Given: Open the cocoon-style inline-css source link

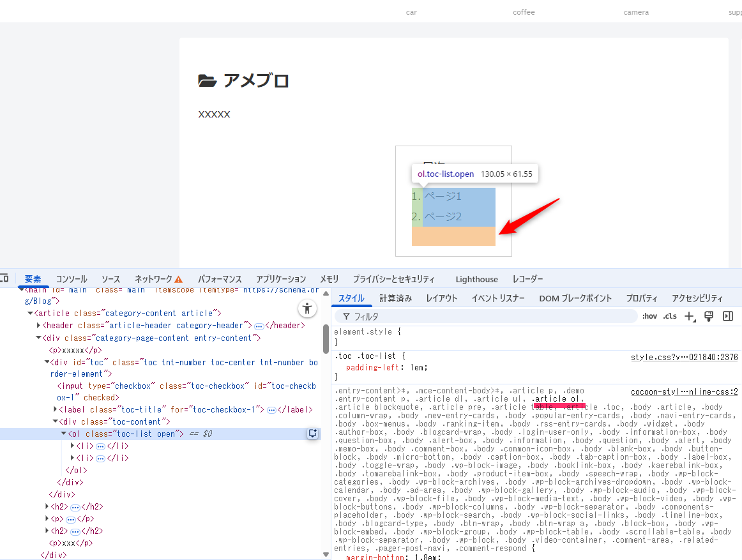Looking at the screenshot, I should point(684,391).
